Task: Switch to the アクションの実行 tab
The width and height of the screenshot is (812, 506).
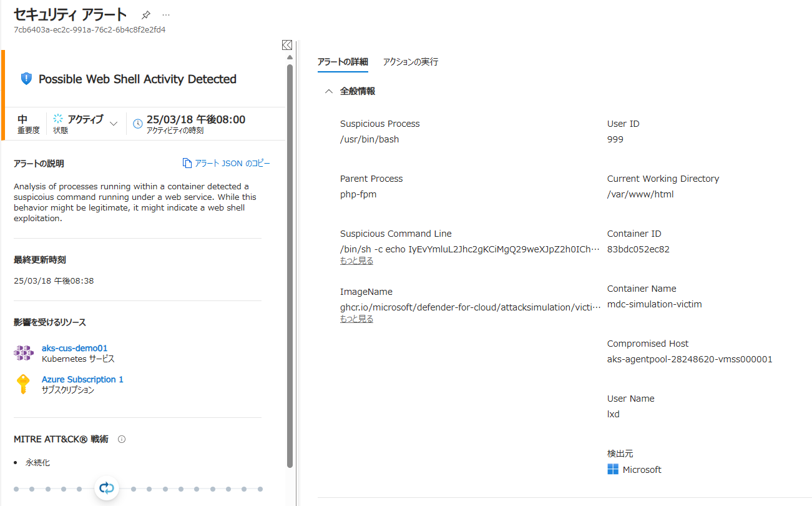Action: click(x=411, y=62)
